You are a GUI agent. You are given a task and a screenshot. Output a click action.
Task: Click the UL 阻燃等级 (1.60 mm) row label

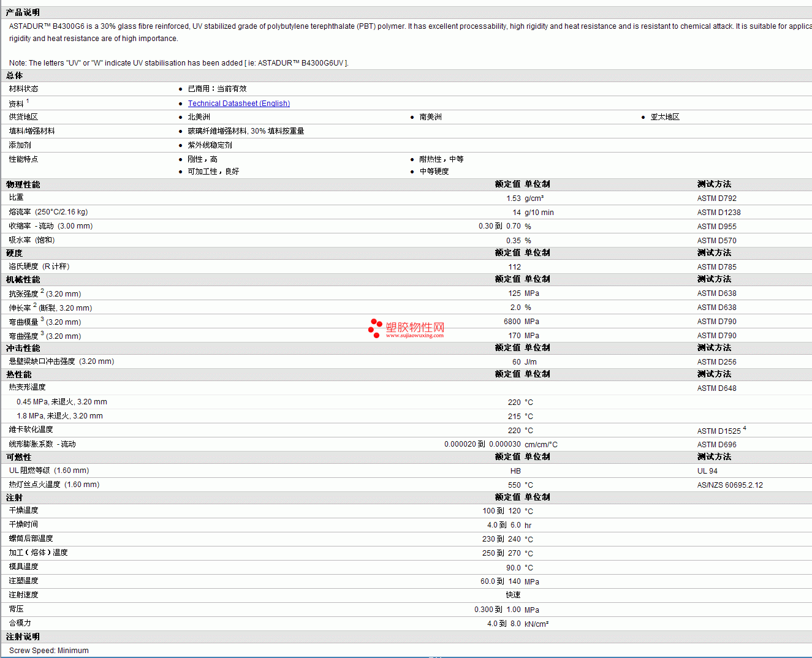pyautogui.click(x=49, y=471)
